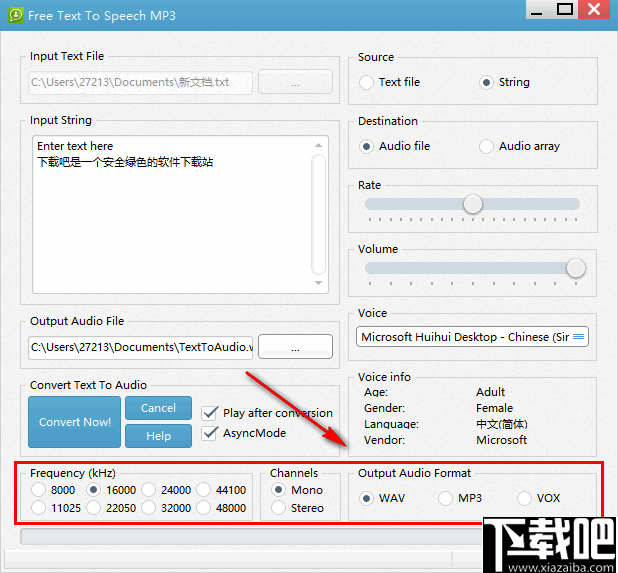The height and width of the screenshot is (573, 618).
Task: Maximize the application window
Action: 565,10
